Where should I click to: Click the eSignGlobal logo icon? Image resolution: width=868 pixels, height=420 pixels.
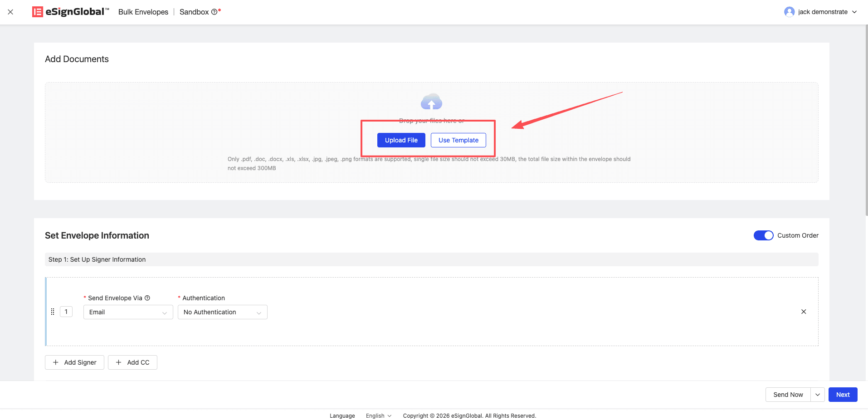pos(37,12)
